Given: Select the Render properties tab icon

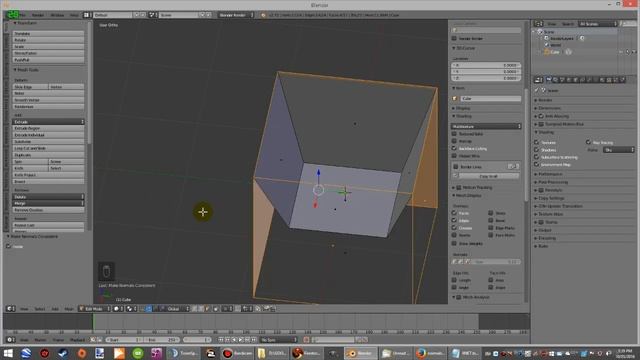Looking at the screenshot, I should pyautogui.click(x=549, y=80).
